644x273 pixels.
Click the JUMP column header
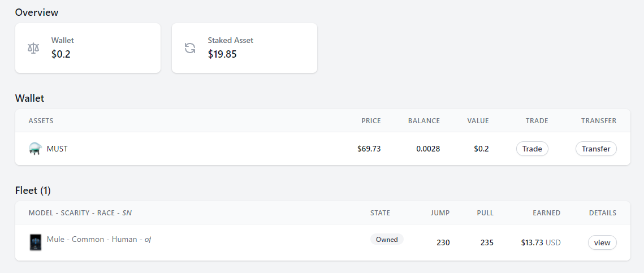tap(440, 213)
